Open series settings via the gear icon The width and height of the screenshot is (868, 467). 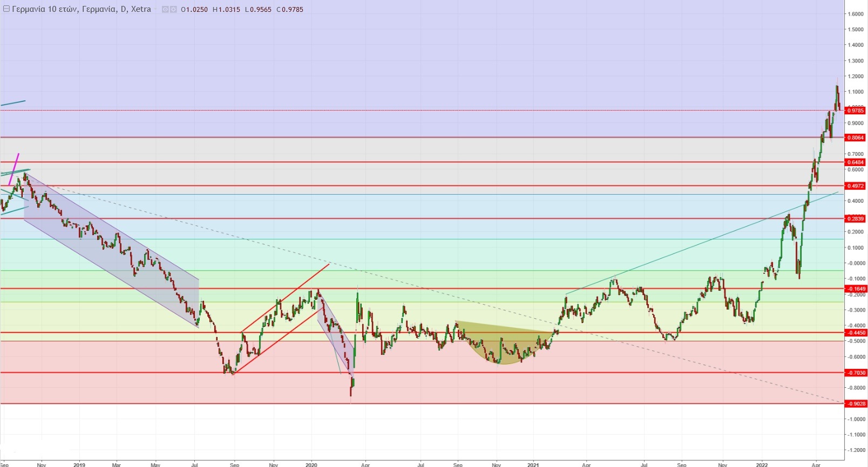pyautogui.click(x=173, y=10)
